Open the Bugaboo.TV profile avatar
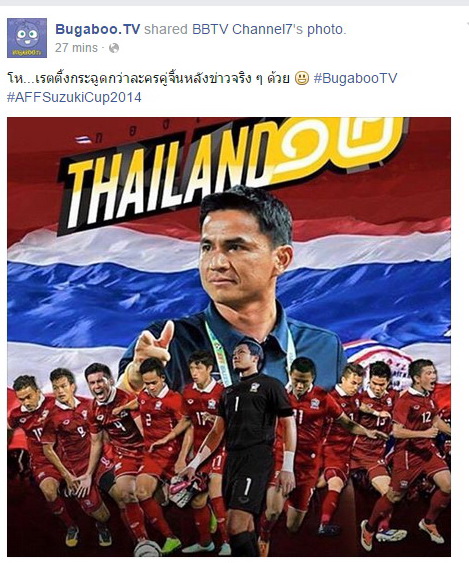 pos(27,38)
